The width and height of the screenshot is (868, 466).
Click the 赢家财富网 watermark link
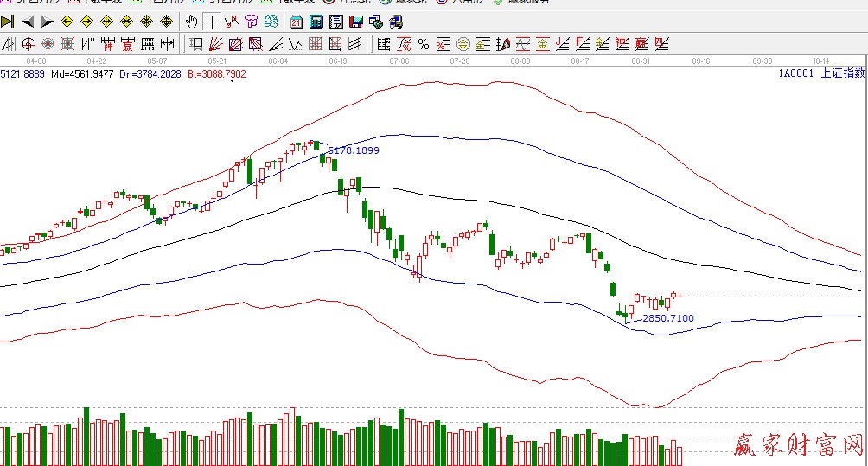click(x=798, y=446)
